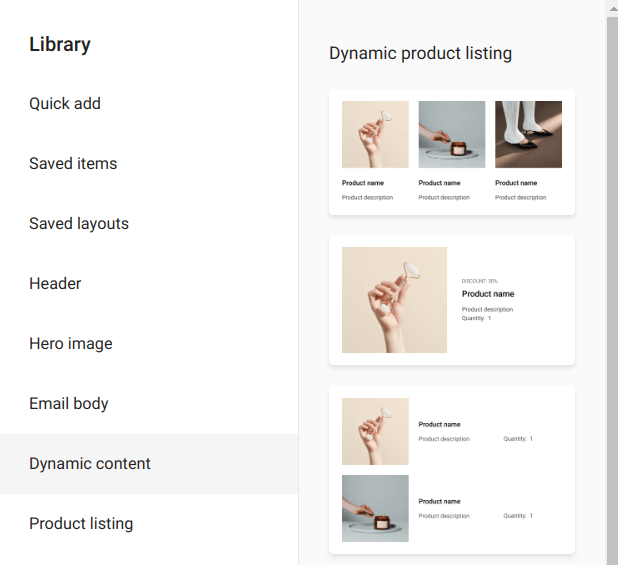The width and height of the screenshot is (618, 565).
Task: Click the large hand roller image in second card
Action: click(x=394, y=300)
